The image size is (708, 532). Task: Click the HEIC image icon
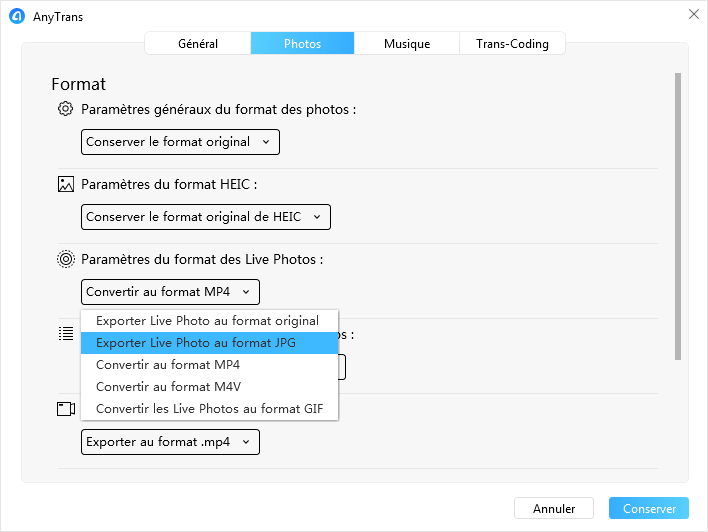click(x=66, y=184)
